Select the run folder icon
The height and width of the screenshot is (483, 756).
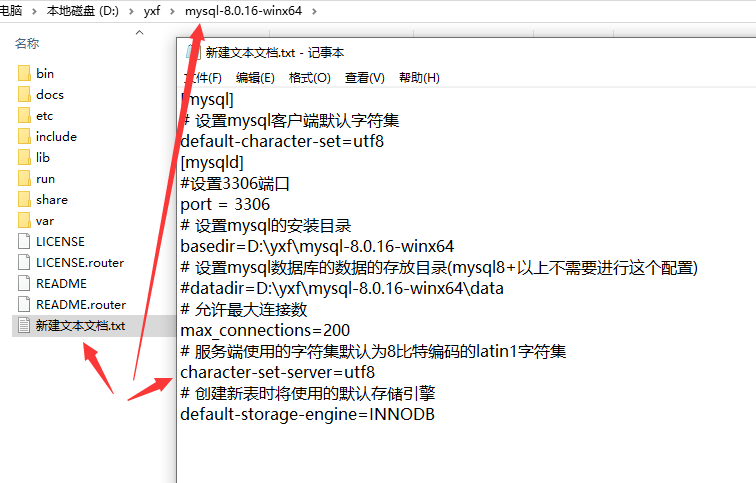[24, 179]
